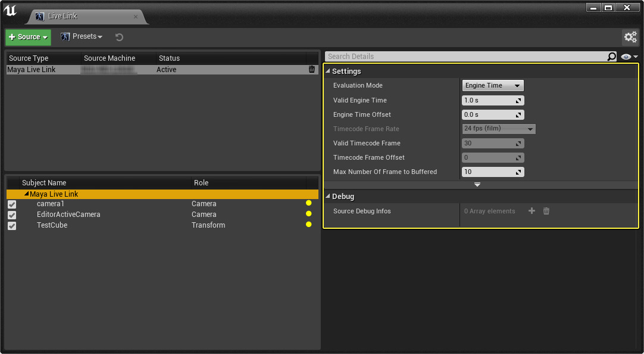Minimize the Live Link window
644x354 pixels.
tap(593, 7)
